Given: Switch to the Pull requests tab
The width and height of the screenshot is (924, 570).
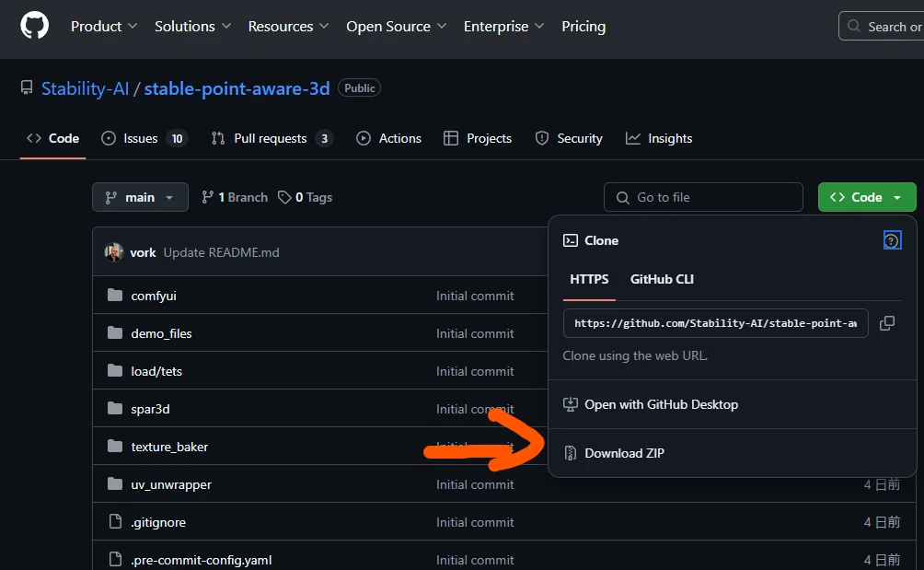Looking at the screenshot, I should click(x=272, y=138).
